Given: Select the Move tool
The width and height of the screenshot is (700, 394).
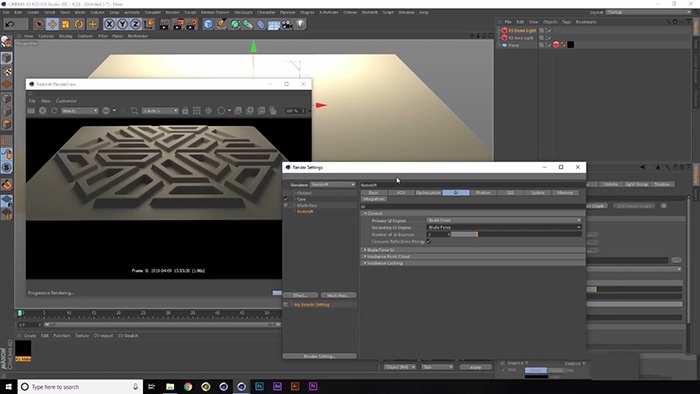Looking at the screenshot, I should tap(52, 24).
